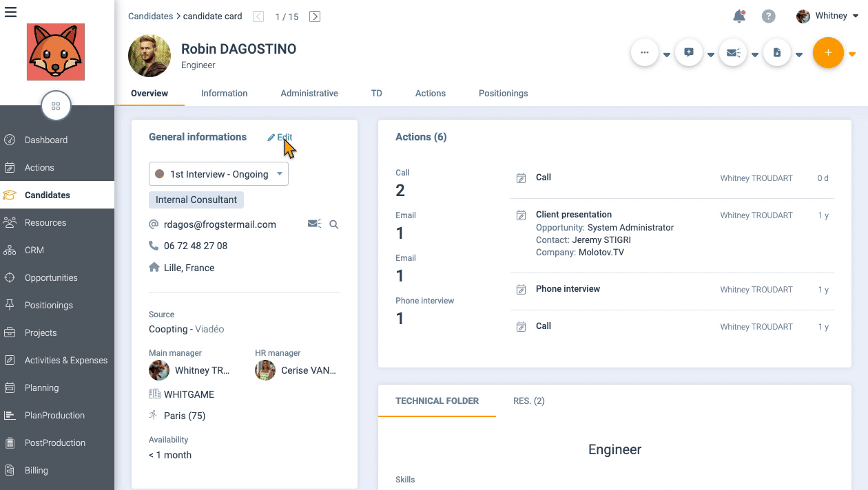Image resolution: width=868 pixels, height=490 pixels.
Task: Click Robin Dagostino's profile photo
Action: pos(149,56)
